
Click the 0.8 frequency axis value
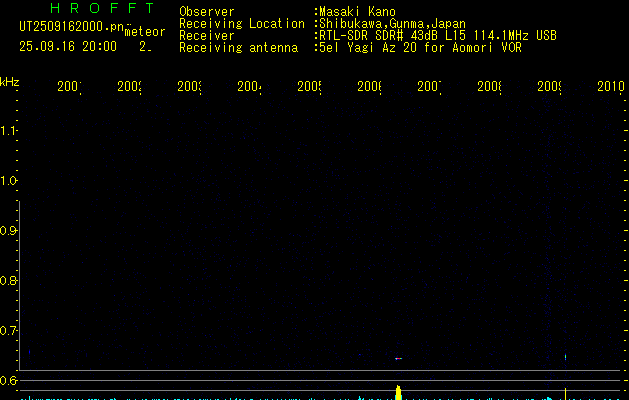tap(8, 280)
